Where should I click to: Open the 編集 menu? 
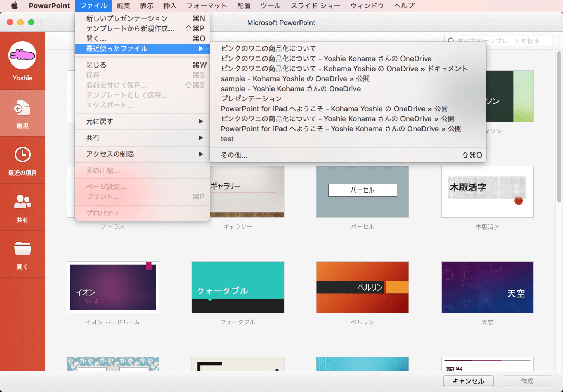coord(124,6)
